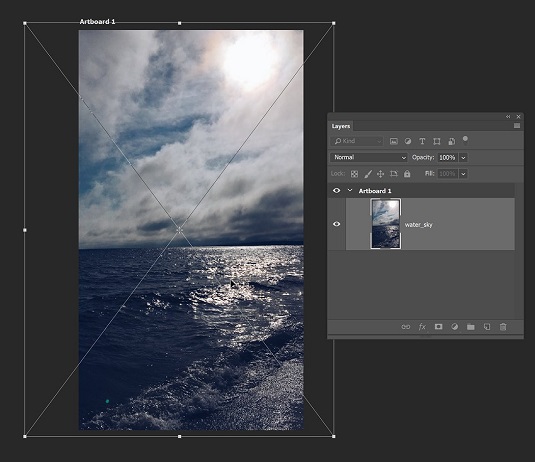Click the Artboard 1 label on canvas
The width and height of the screenshot is (535, 462).
[97, 21]
